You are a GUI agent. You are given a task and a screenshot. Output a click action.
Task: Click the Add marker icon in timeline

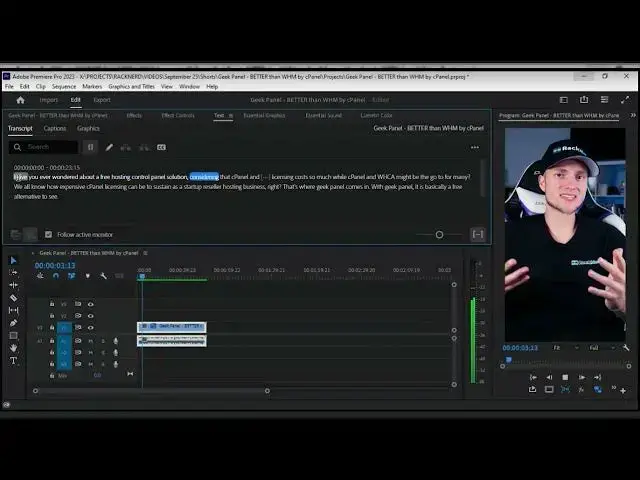pyautogui.click(x=87, y=276)
